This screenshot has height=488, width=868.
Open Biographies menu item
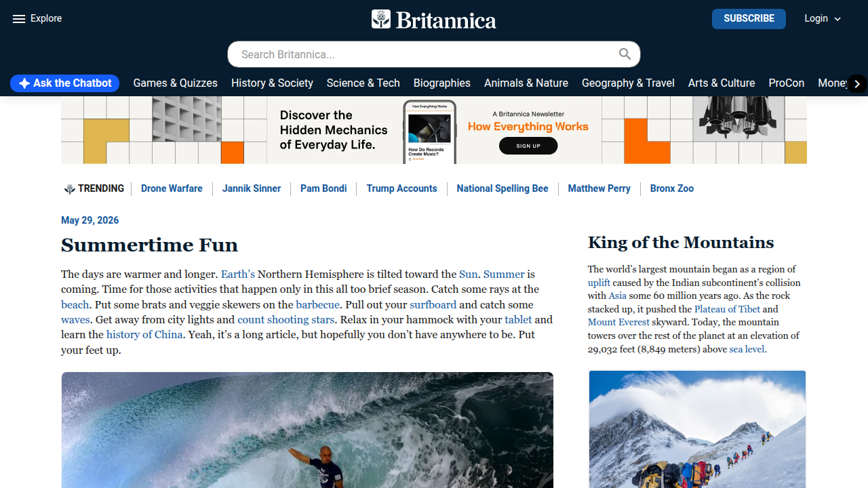click(441, 83)
